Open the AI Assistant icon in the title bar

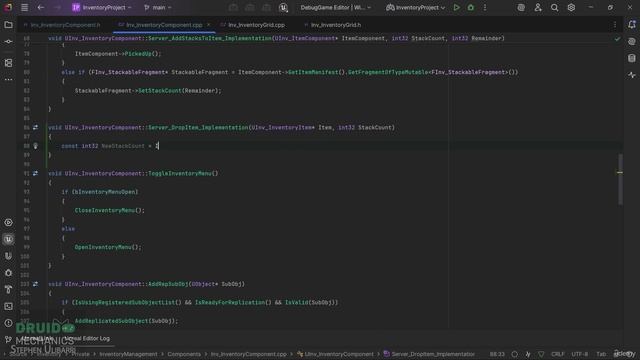(521, 7)
